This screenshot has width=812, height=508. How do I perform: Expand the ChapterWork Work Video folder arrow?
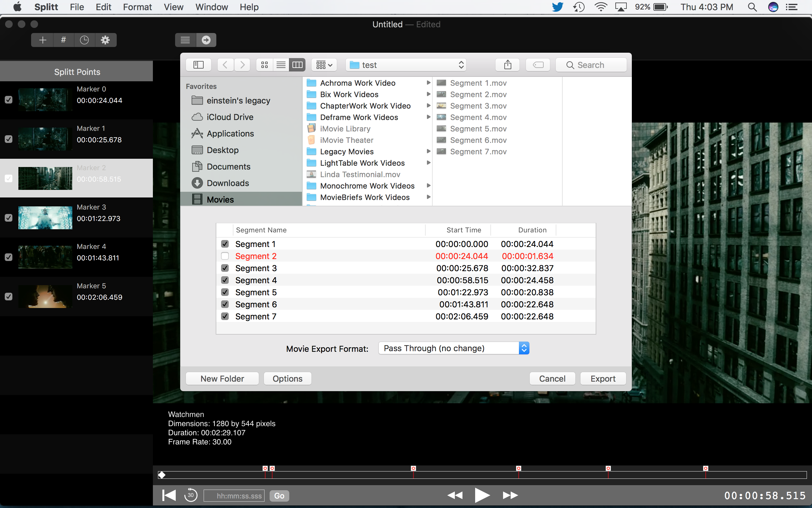point(428,105)
